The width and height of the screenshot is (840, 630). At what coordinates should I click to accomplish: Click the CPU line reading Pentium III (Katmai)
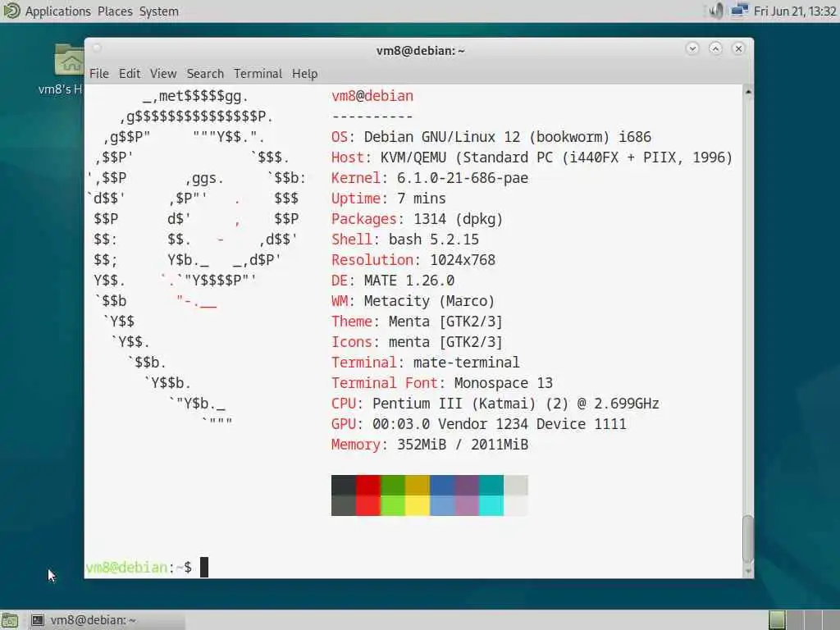point(495,404)
